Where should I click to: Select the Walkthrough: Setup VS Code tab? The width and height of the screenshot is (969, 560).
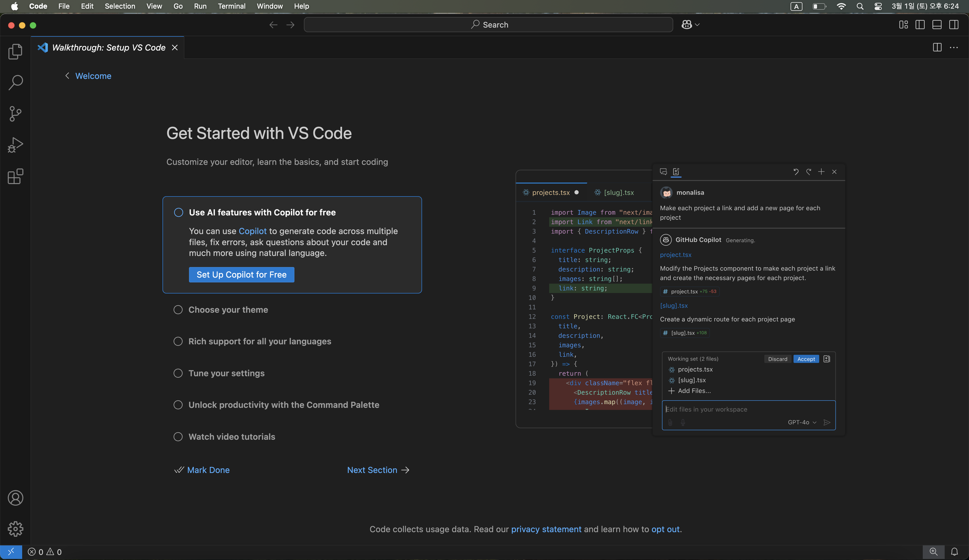(108, 47)
